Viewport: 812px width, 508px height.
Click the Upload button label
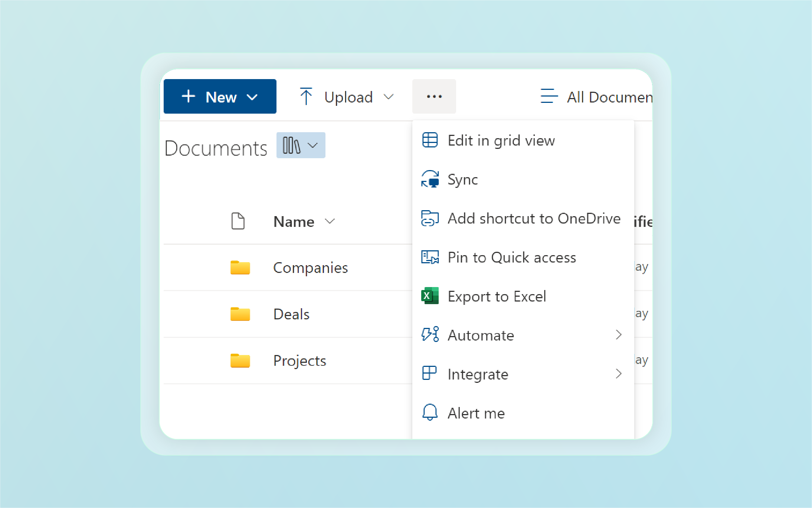click(x=348, y=97)
